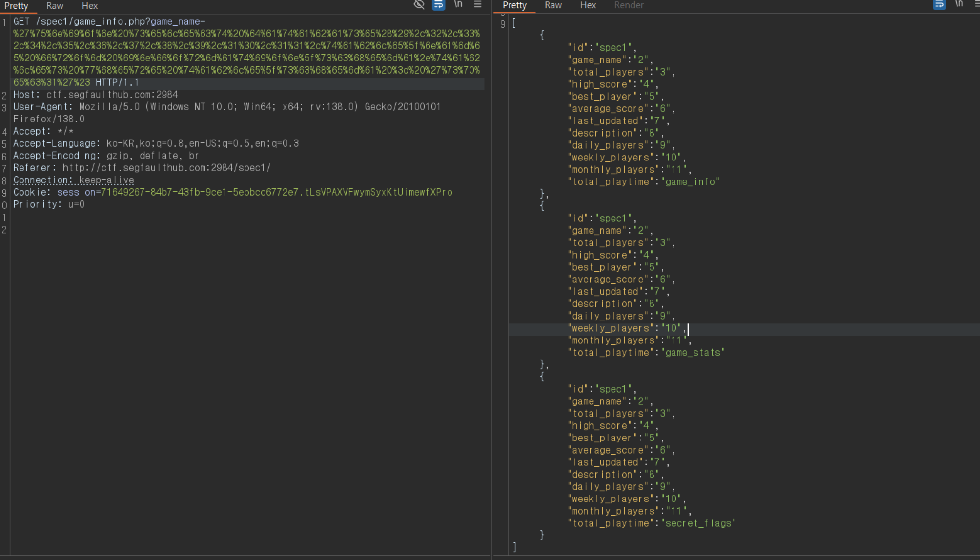Click the Firefox/138.0 text
Viewport: 980px width, 560px height.
click(x=49, y=119)
